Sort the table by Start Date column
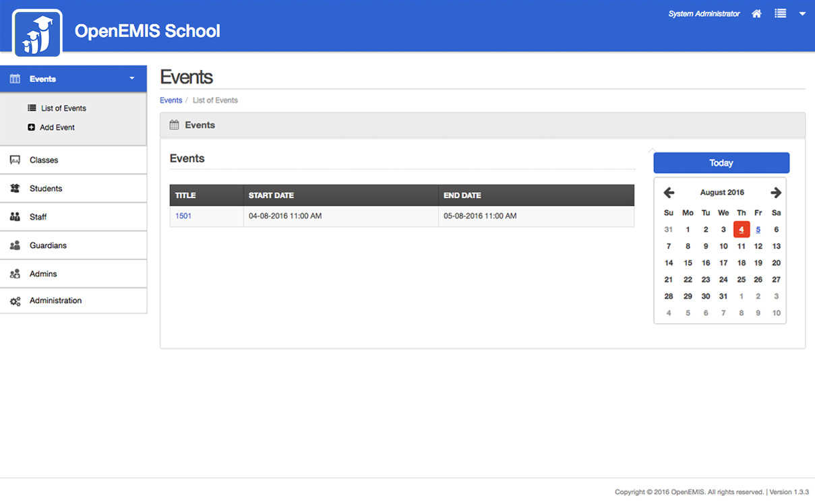This screenshot has width=815, height=504. point(271,195)
